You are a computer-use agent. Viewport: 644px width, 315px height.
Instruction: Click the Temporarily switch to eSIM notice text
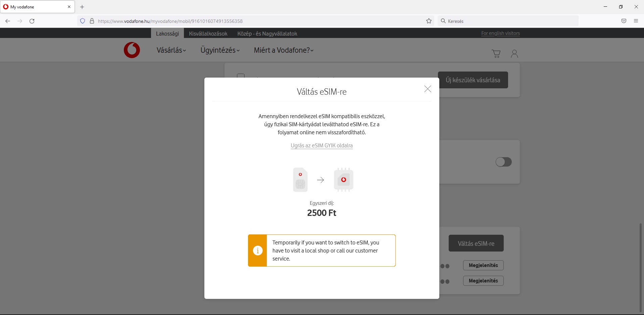coord(326,251)
